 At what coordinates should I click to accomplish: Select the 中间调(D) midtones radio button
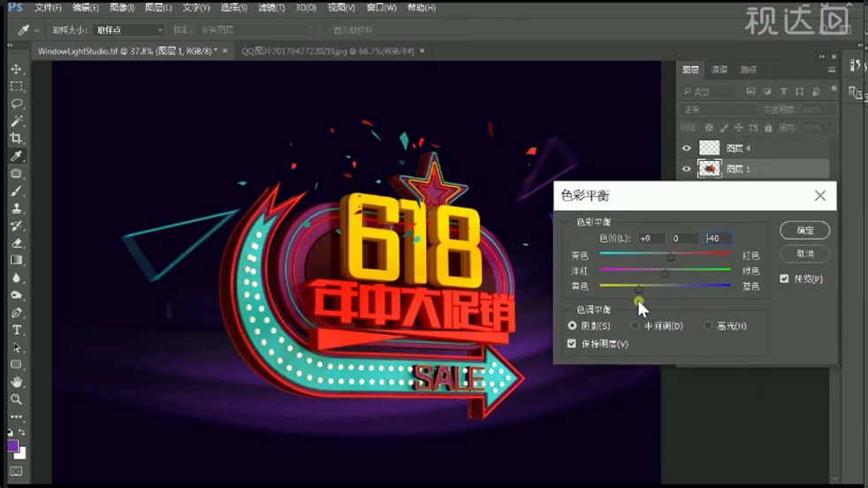(635, 325)
